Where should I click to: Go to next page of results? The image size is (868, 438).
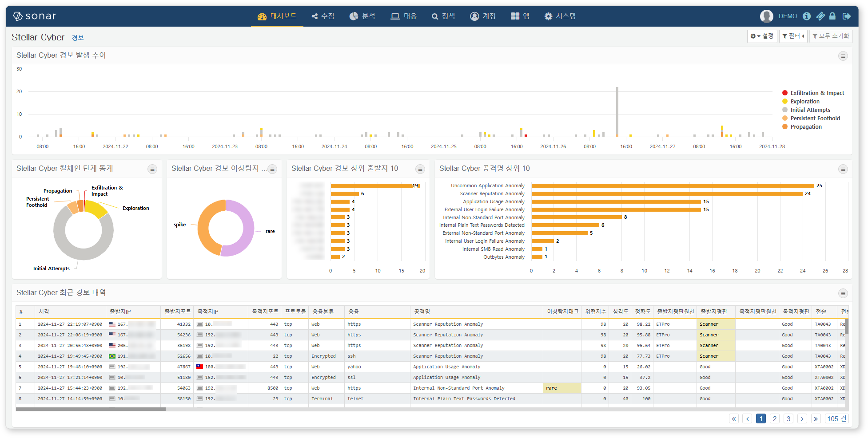tap(802, 418)
